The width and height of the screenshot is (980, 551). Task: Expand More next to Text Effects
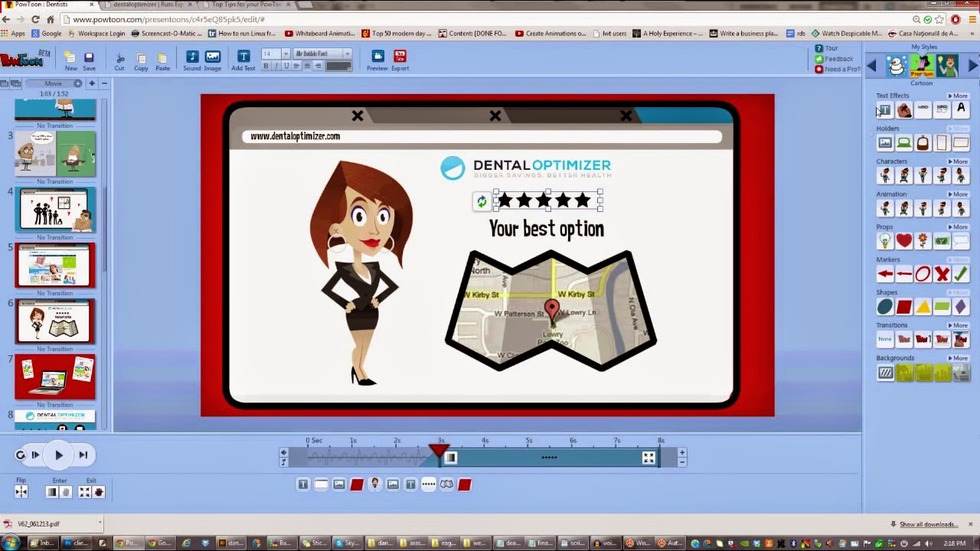click(x=958, y=96)
